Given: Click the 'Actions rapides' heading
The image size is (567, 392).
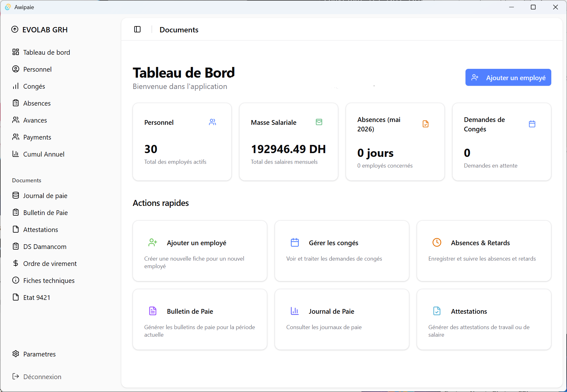Looking at the screenshot, I should 161,203.
